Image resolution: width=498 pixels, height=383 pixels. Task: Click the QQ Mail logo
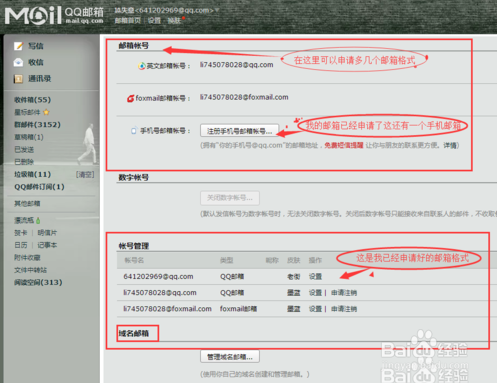(x=54, y=15)
